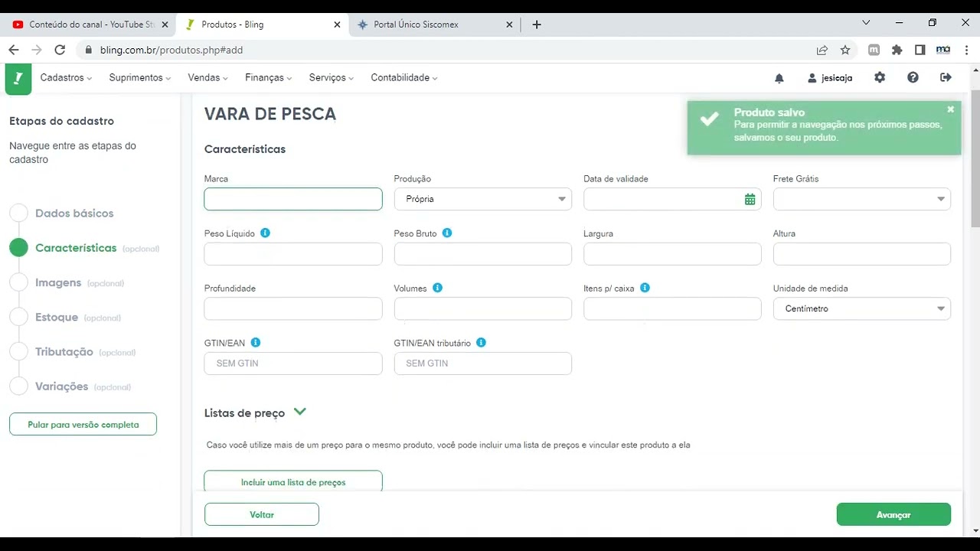This screenshot has height=551, width=980.
Task: Show info for Peso Bruto
Action: [447, 233]
